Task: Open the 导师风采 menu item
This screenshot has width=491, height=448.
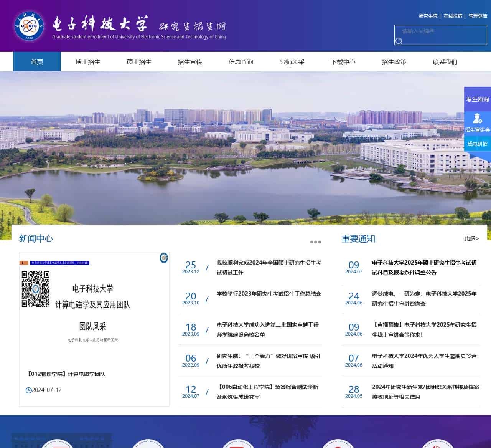Action: pyautogui.click(x=292, y=62)
